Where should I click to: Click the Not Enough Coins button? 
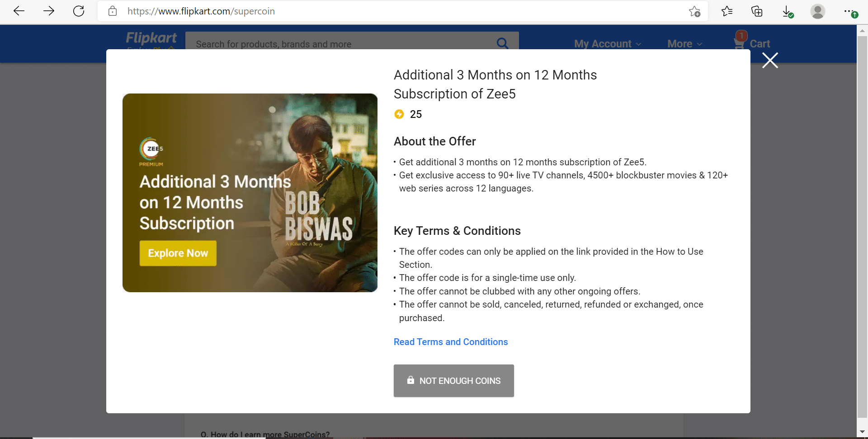[453, 381]
